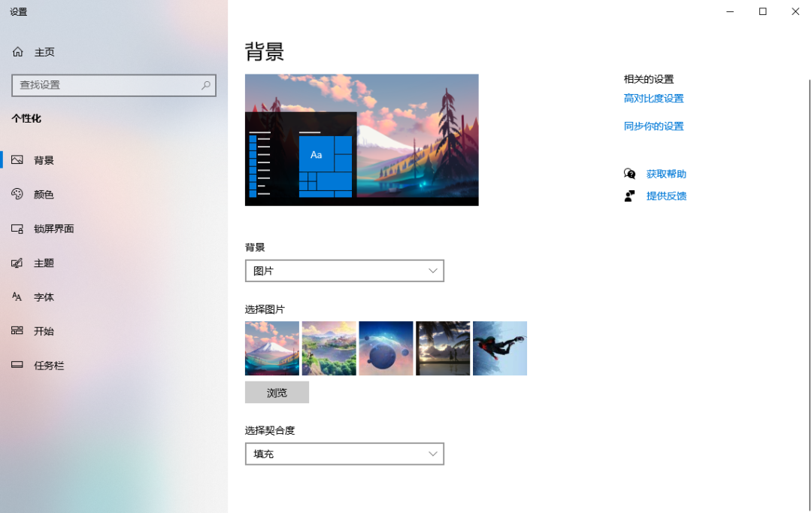Expand the 背景 dropdown chevron arrow
Screen dimensions: 812x513
tap(432, 271)
